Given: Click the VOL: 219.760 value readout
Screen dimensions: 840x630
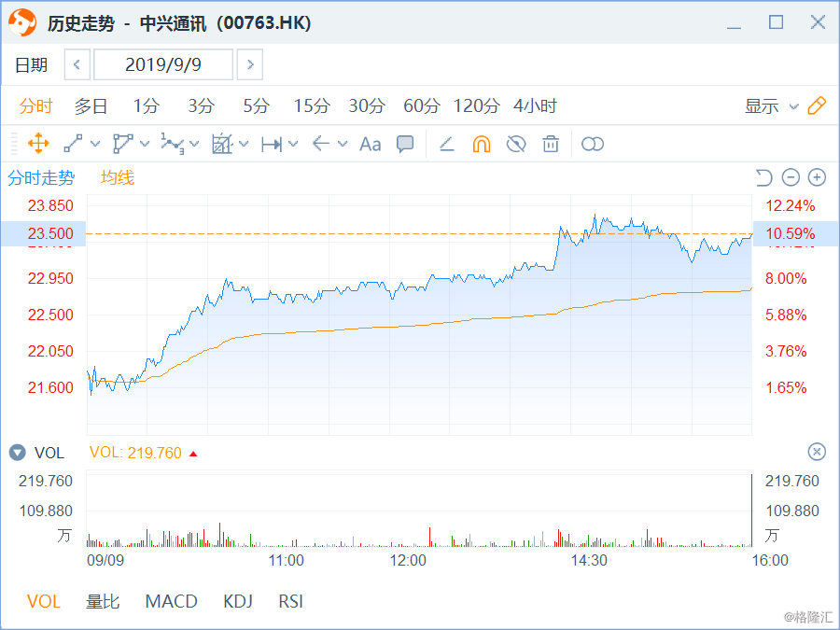Looking at the screenshot, I should 135,453.
